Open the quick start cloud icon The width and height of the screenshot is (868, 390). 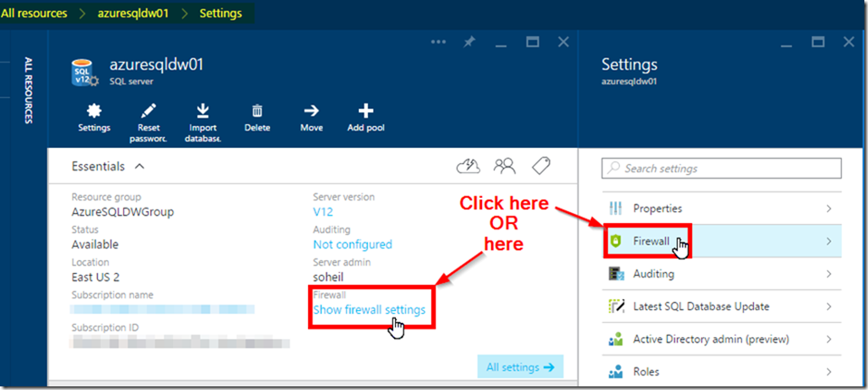coord(468,166)
